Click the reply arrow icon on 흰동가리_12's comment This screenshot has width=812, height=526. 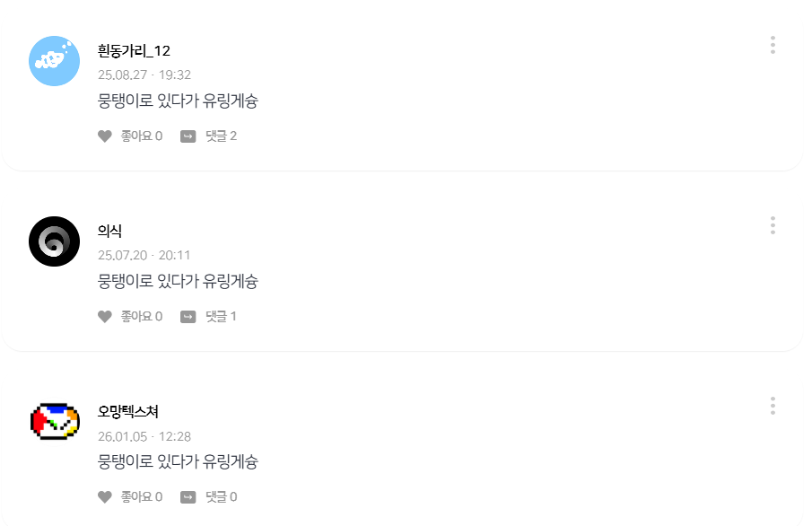click(x=188, y=136)
